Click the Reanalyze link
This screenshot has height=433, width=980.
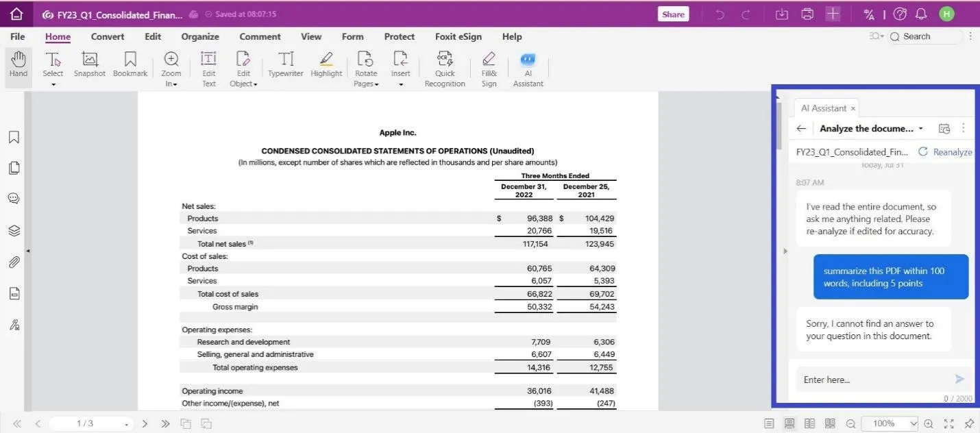pos(952,152)
